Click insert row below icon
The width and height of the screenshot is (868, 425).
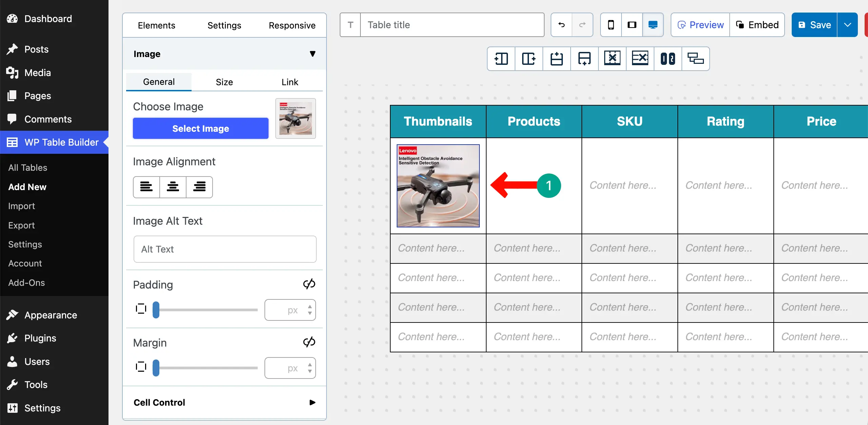[584, 58]
